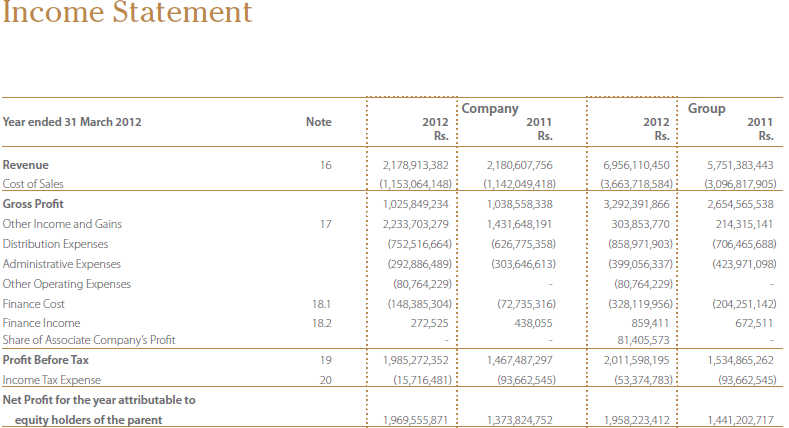The height and width of the screenshot is (428, 789).
Task: Select the Group column group header
Action: pos(706,108)
